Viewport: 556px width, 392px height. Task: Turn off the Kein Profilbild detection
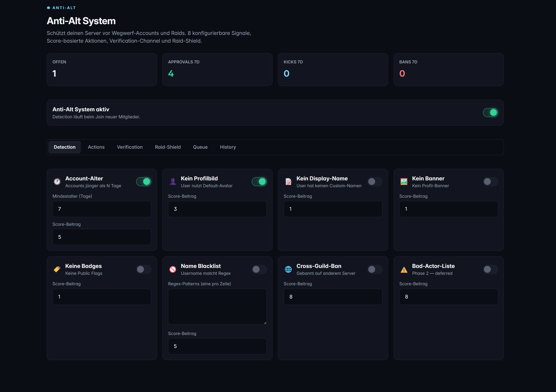[x=259, y=182]
